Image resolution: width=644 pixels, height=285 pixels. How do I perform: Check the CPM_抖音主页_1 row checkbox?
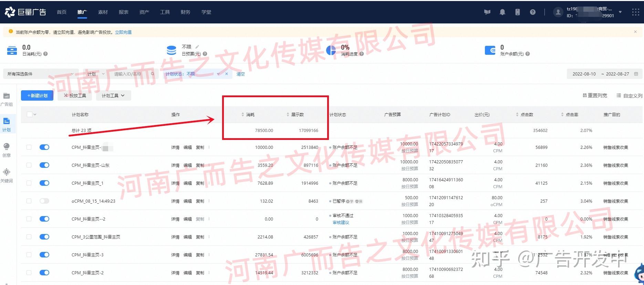click(29, 183)
